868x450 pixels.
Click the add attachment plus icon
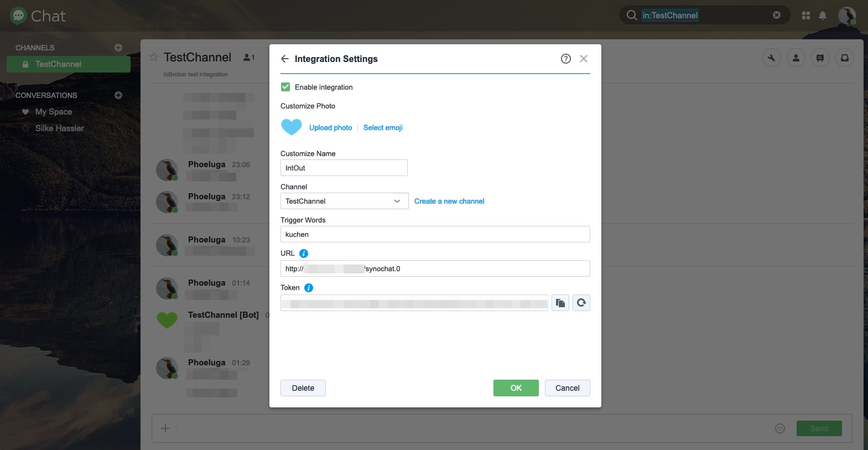(x=165, y=428)
